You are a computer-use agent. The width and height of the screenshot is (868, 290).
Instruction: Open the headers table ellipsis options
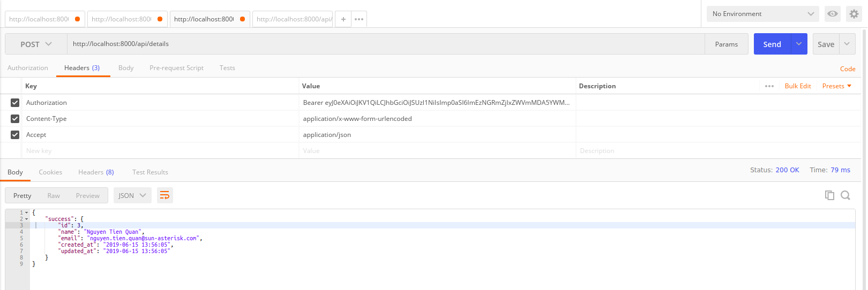pos(769,86)
